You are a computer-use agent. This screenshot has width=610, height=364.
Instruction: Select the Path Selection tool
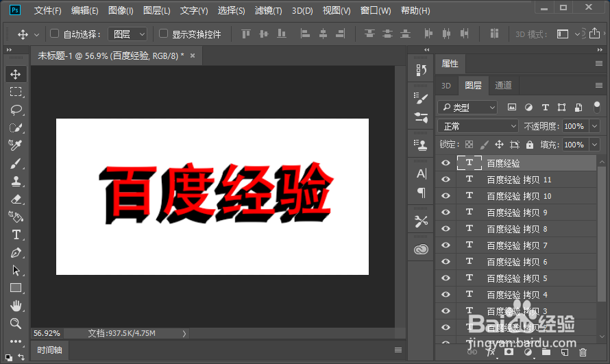point(16,270)
